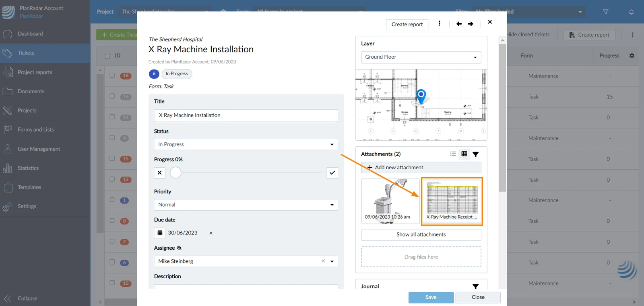Click the location pin on floor plan
644x306 pixels.
pos(421,97)
